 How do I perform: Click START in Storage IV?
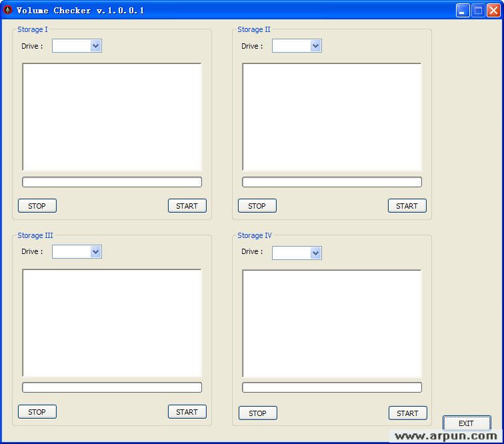tap(408, 413)
